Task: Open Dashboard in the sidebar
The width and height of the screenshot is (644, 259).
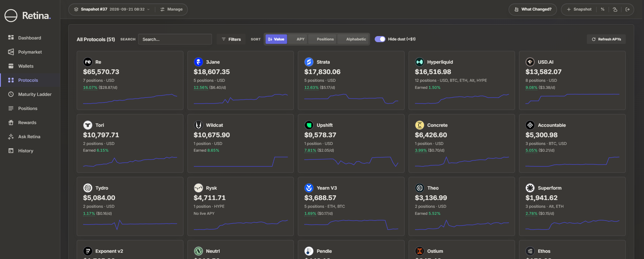Action: [x=30, y=38]
